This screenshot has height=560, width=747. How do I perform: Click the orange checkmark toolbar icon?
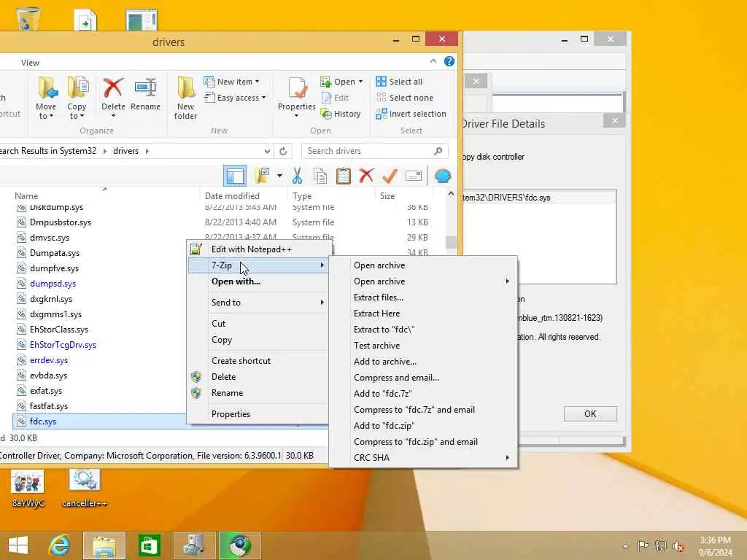[x=390, y=176]
